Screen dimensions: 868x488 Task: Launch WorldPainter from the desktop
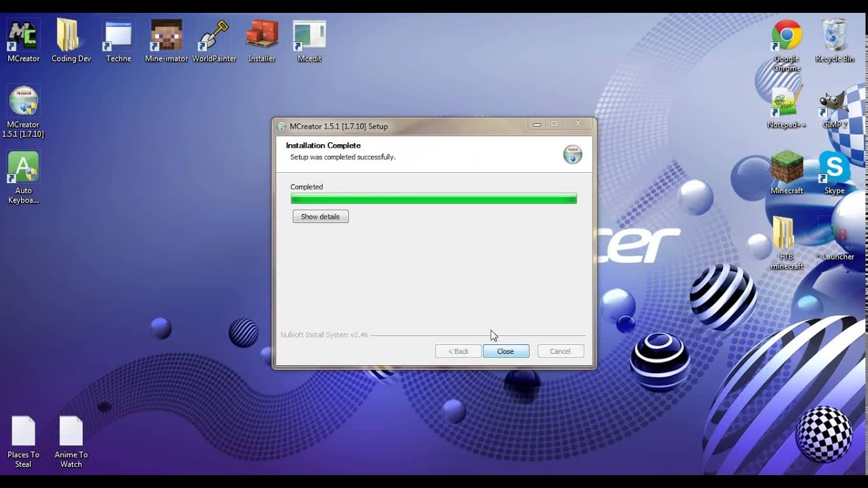pos(214,41)
